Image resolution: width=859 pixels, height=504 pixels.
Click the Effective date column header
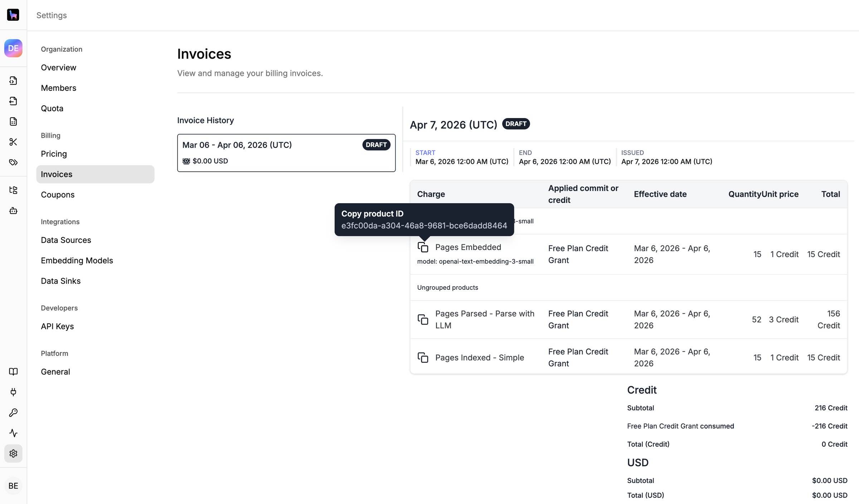pyautogui.click(x=660, y=194)
